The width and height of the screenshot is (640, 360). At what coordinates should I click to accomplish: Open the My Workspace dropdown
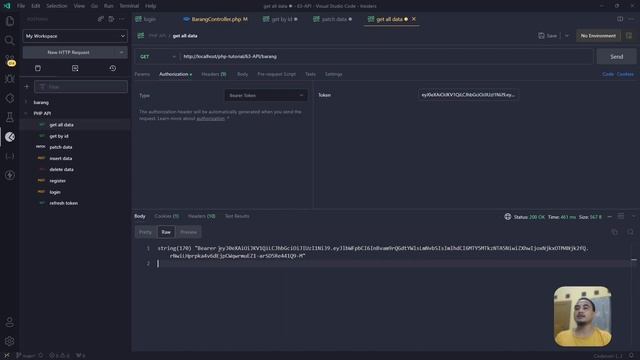pos(75,36)
